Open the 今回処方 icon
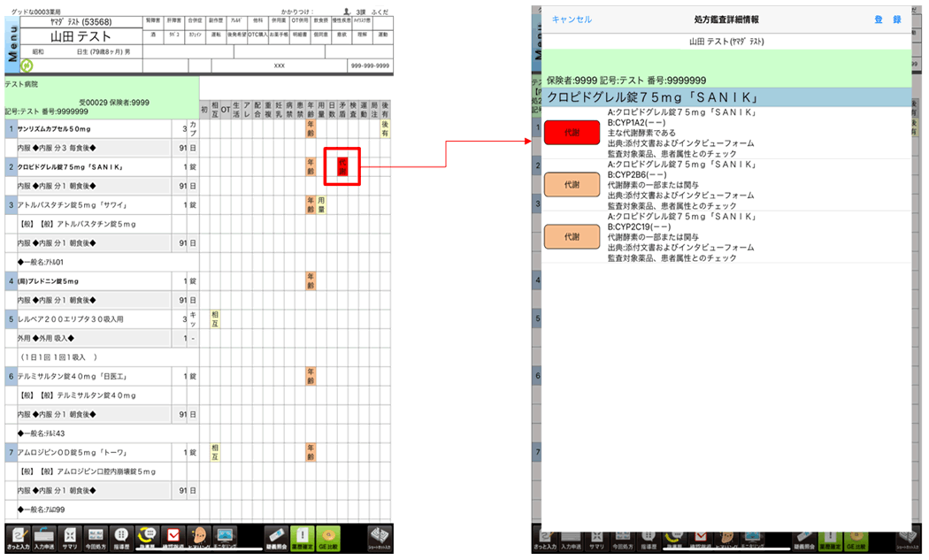Image resolution: width=929 pixels, height=560 pixels. point(96,539)
